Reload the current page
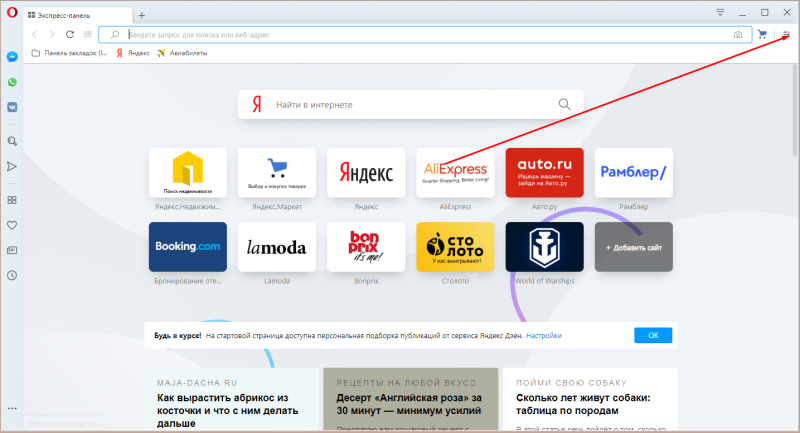Viewport: 800px width, 433px height. coord(70,35)
